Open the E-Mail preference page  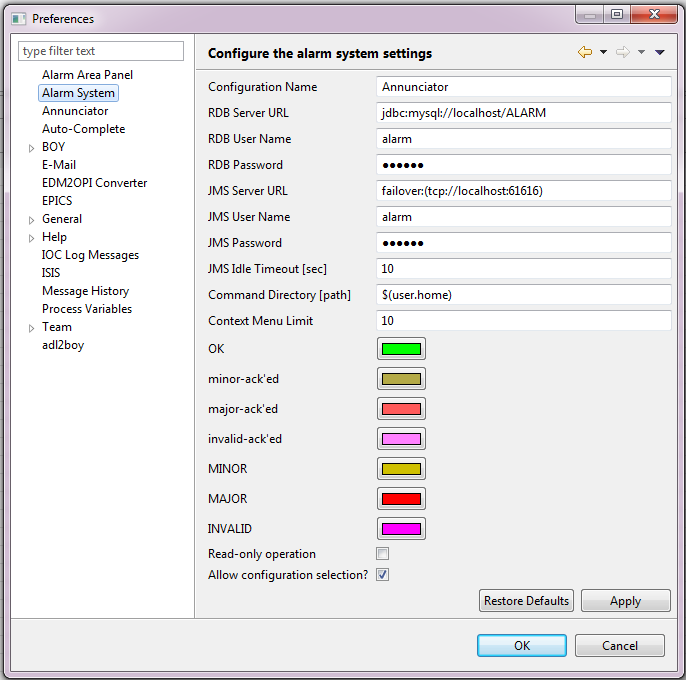coord(59,165)
